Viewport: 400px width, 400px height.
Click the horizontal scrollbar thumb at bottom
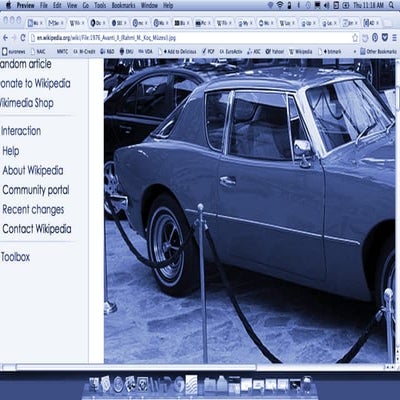point(136,367)
